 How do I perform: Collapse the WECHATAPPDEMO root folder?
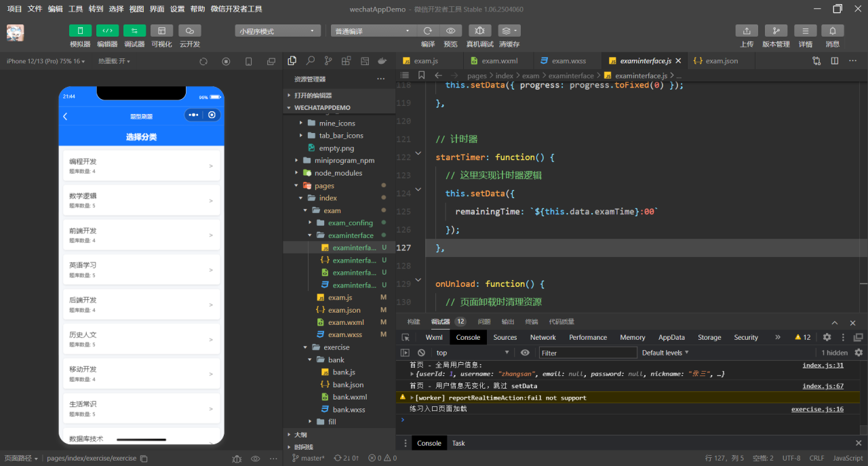tap(339, 107)
